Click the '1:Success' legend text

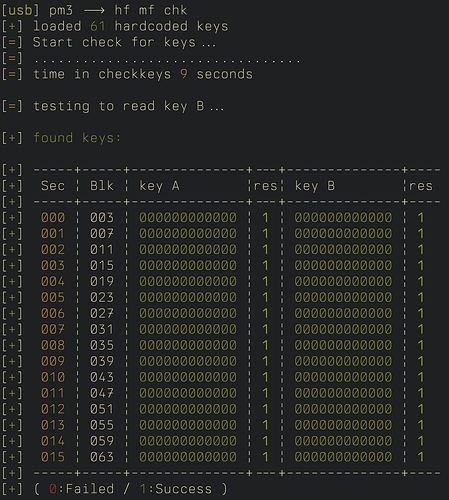pyautogui.click(x=176, y=489)
